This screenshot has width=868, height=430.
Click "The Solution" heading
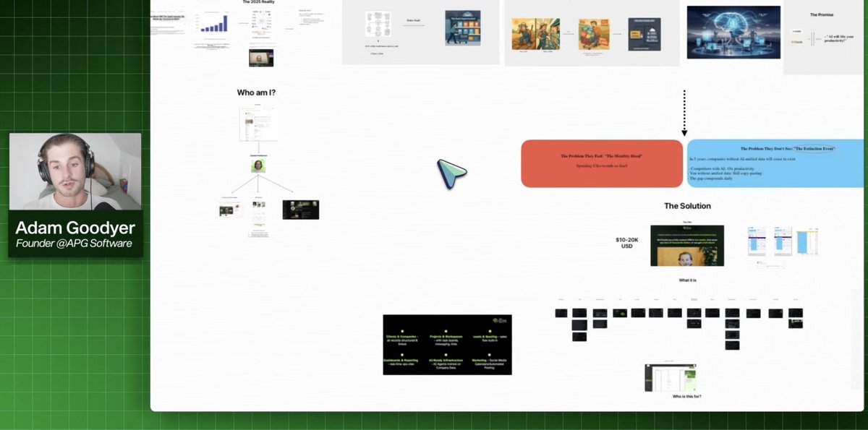click(687, 206)
